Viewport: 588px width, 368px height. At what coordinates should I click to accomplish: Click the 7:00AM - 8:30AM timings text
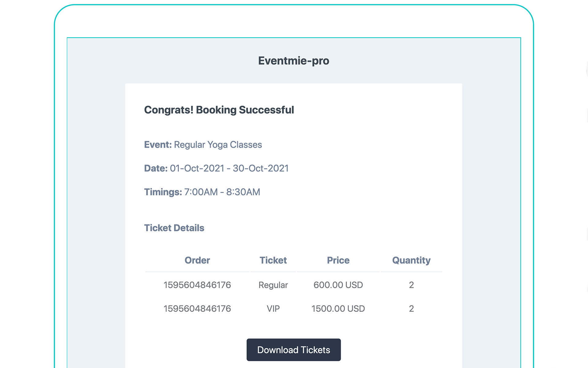point(222,192)
